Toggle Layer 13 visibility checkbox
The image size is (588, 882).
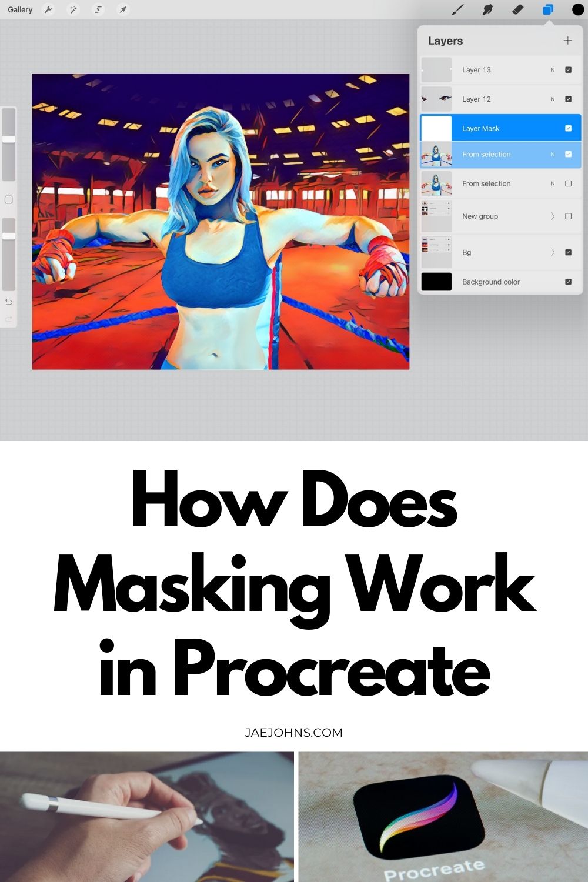(568, 70)
